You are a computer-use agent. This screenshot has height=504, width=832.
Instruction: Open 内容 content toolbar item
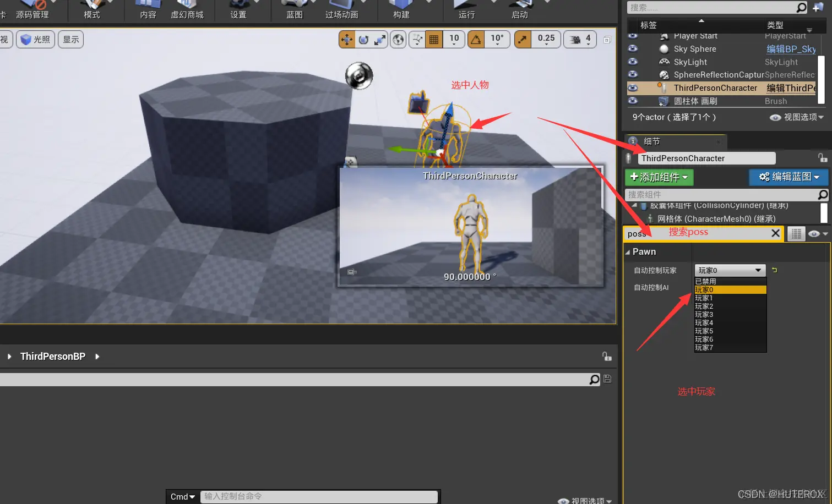tap(148, 11)
